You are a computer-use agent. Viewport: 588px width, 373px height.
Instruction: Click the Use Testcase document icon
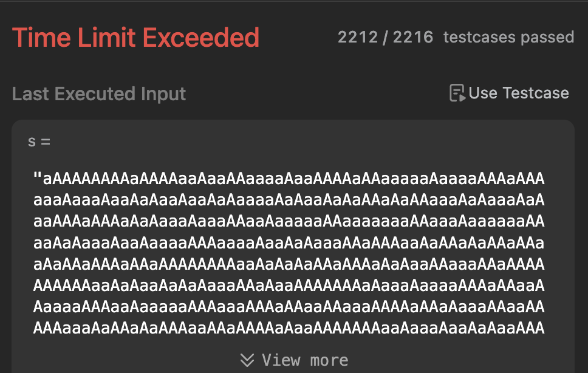457,93
